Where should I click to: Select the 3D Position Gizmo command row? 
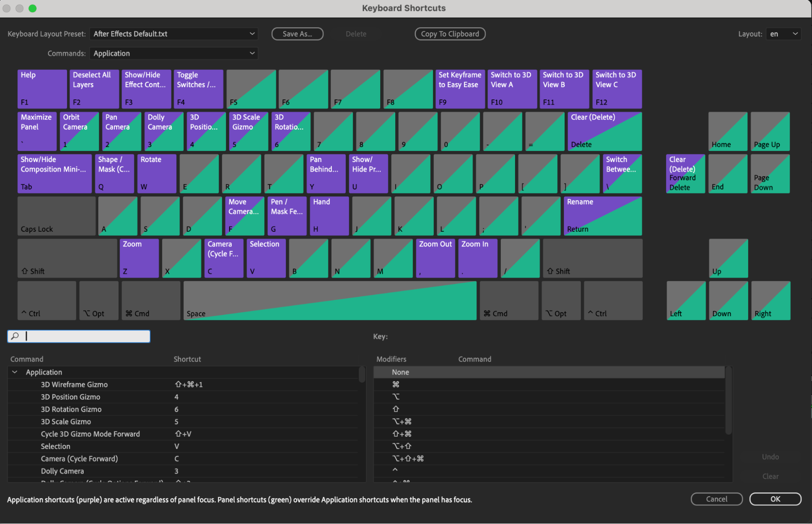pyautogui.click(x=70, y=397)
